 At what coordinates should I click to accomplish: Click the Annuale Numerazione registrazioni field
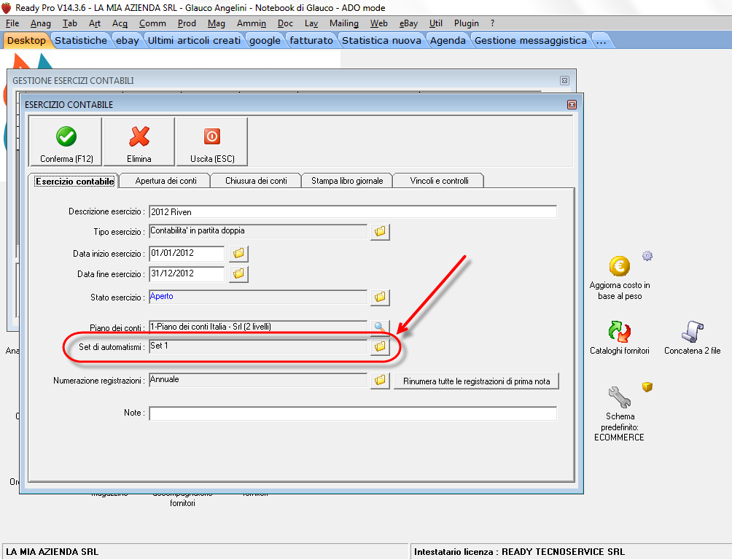pos(258,380)
